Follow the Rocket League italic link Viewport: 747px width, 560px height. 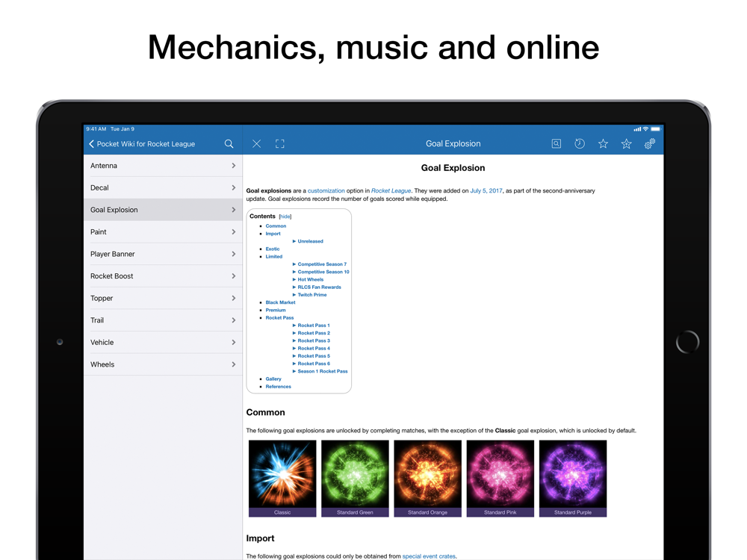click(x=391, y=190)
